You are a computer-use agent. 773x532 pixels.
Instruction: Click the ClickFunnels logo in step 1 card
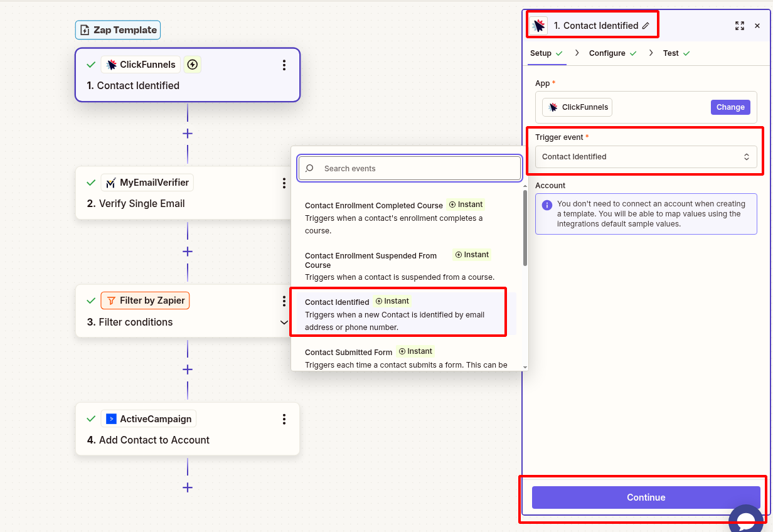(110, 64)
